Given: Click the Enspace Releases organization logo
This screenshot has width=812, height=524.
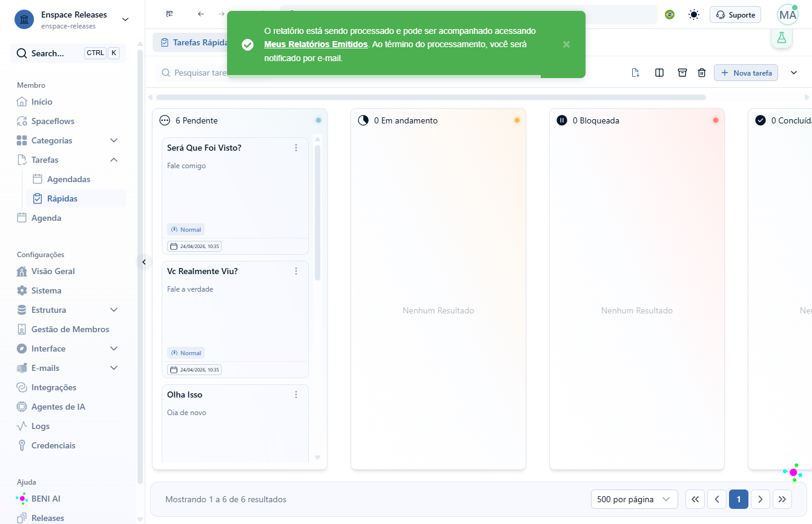Looking at the screenshot, I should [x=24, y=19].
